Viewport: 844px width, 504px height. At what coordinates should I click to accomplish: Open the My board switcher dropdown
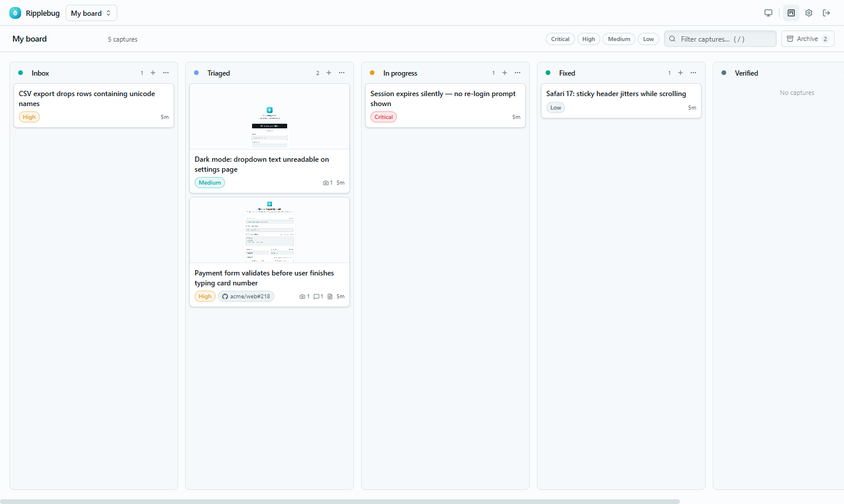(91, 13)
